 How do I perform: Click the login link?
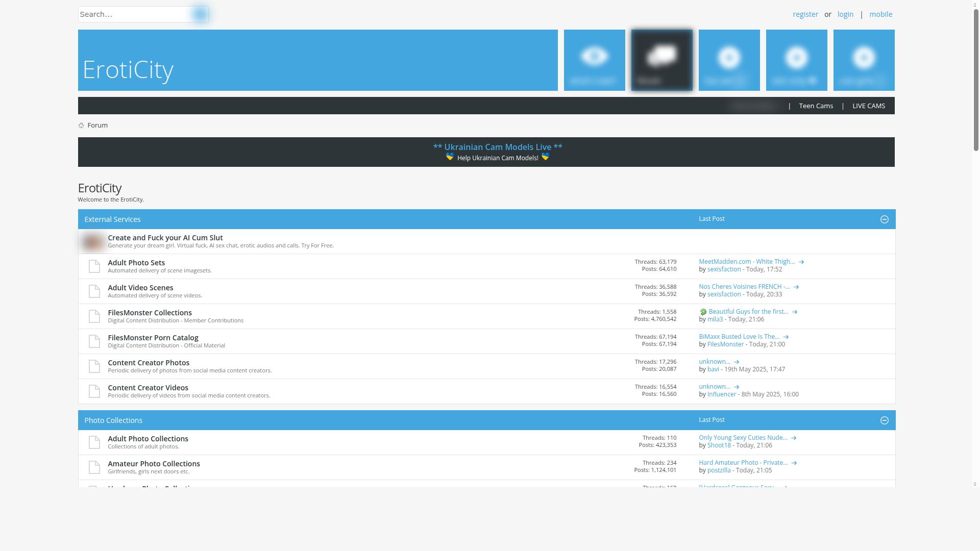[x=845, y=14]
